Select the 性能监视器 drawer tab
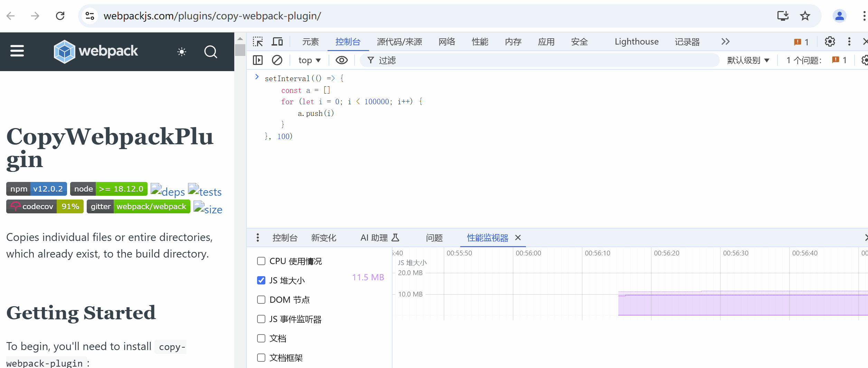Image resolution: width=868 pixels, height=368 pixels. [x=487, y=238]
